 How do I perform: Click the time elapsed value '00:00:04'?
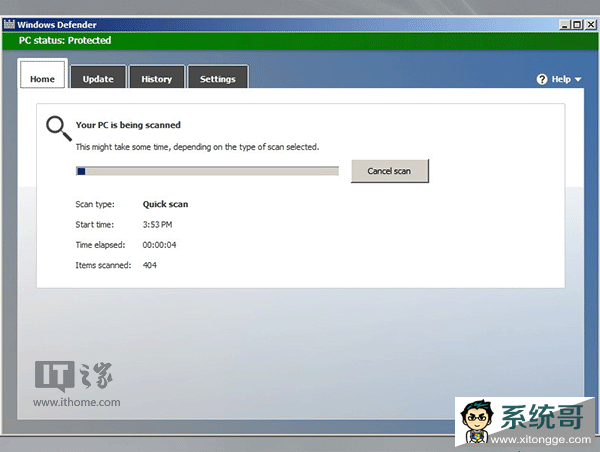point(159,245)
